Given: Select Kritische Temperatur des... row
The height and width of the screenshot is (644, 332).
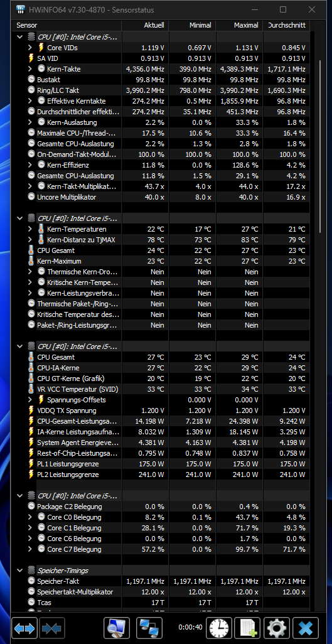Looking at the screenshot, I should click(x=161, y=314).
